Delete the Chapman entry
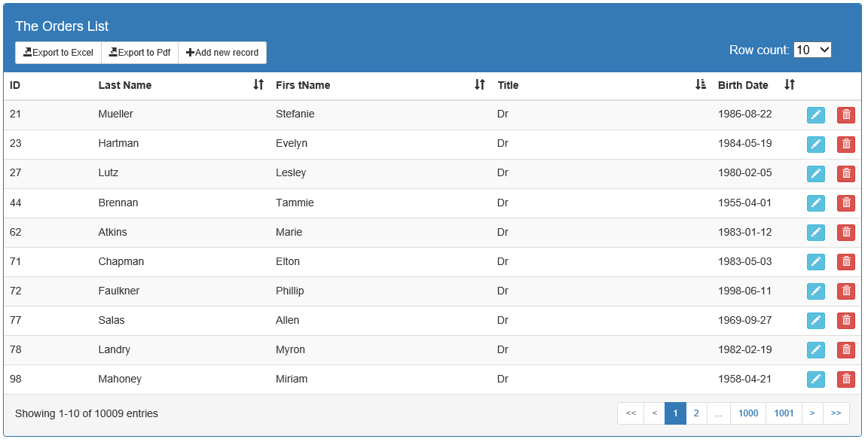The height and width of the screenshot is (445, 868). point(846,262)
